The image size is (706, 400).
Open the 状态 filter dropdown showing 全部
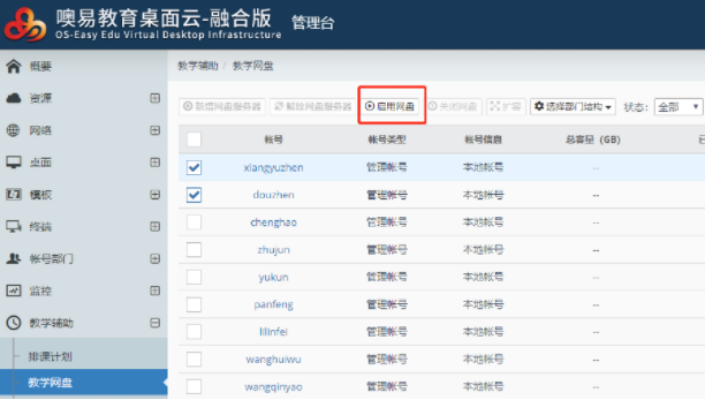677,106
